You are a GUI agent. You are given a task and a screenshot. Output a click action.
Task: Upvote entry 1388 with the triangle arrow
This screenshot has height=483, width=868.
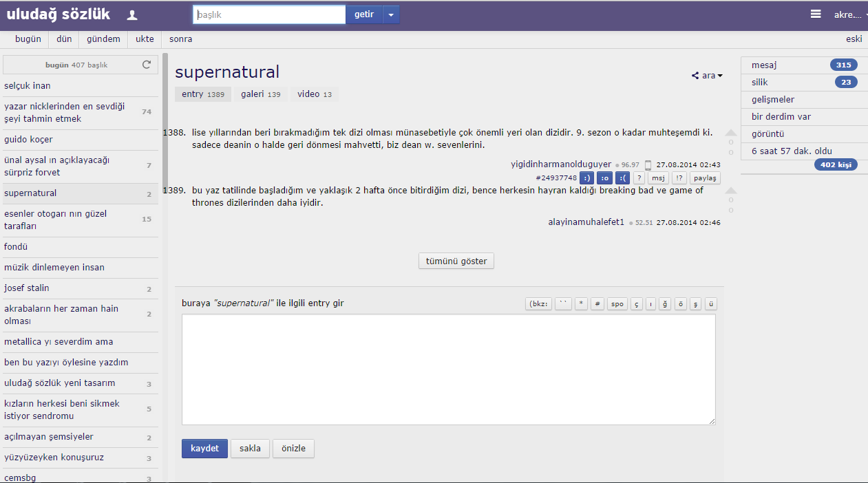[x=731, y=133]
